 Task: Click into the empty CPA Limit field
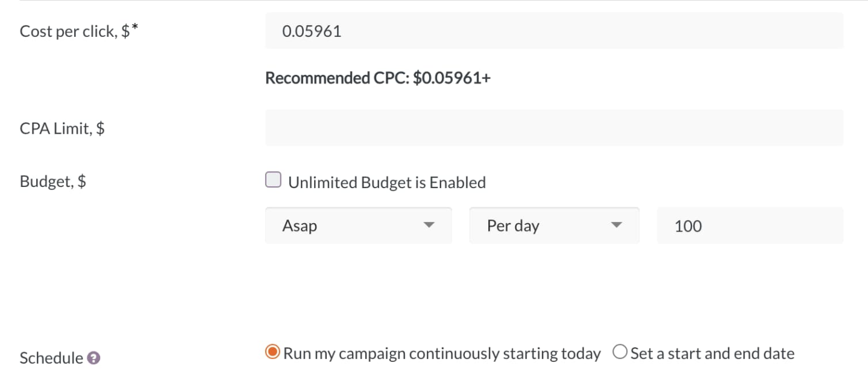pos(553,128)
